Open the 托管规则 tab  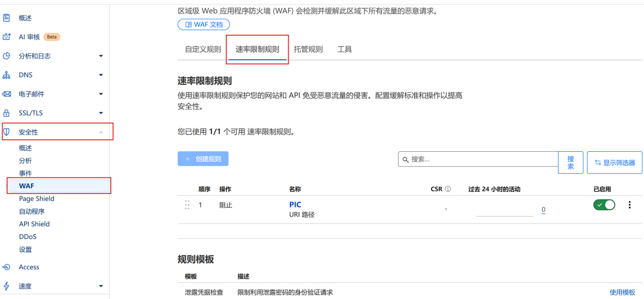tap(308, 49)
